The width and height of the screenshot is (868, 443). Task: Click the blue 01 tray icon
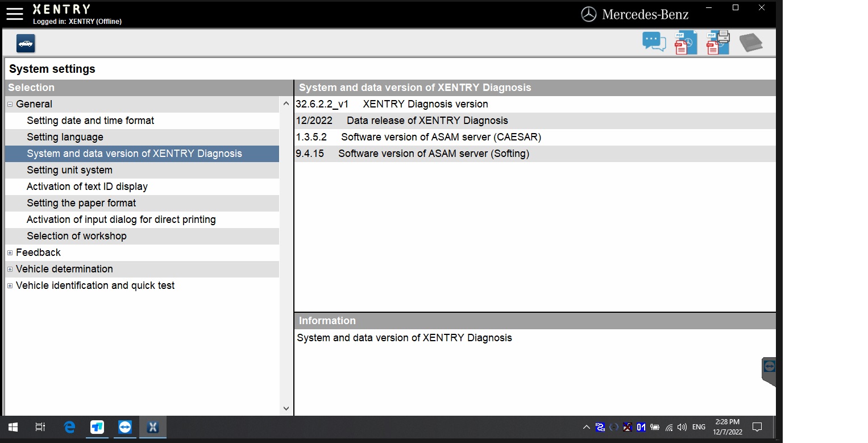coord(641,427)
